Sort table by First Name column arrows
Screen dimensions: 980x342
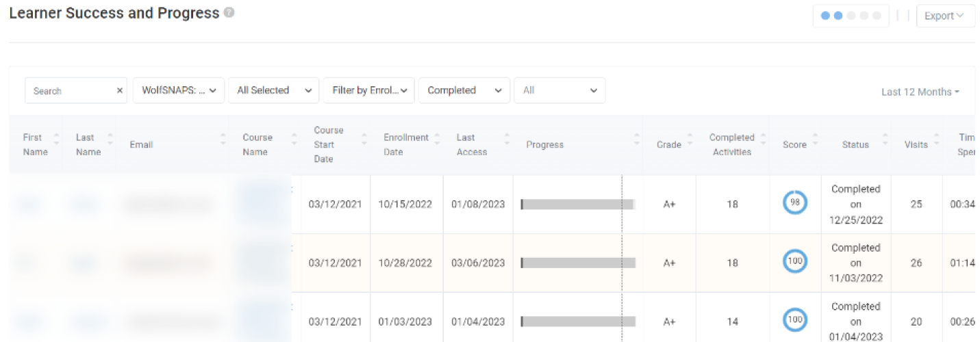tap(57, 144)
